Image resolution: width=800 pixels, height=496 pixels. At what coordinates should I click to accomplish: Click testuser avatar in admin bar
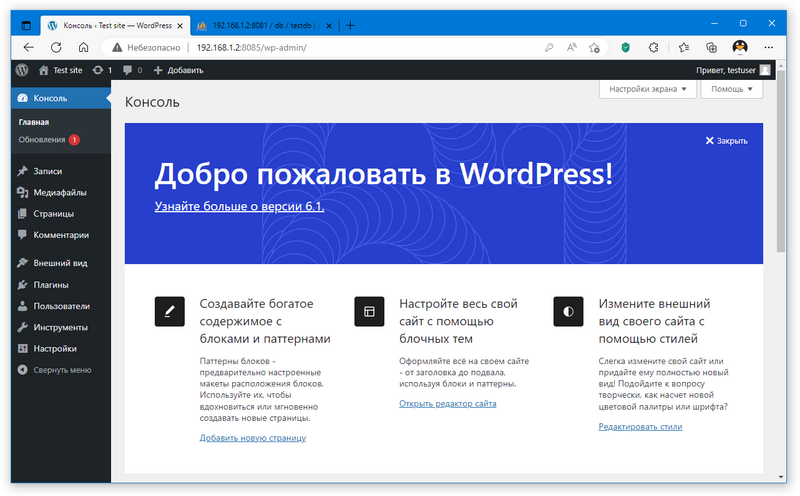765,70
